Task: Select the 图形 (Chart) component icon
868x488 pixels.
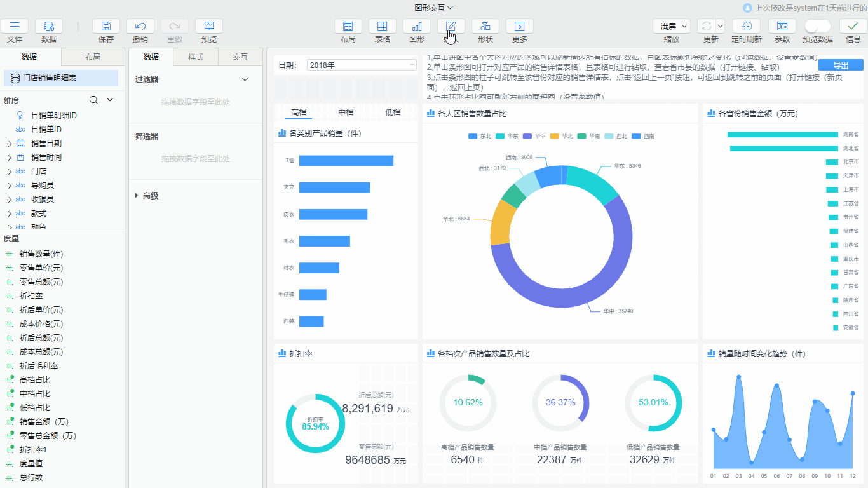Action: (x=417, y=27)
